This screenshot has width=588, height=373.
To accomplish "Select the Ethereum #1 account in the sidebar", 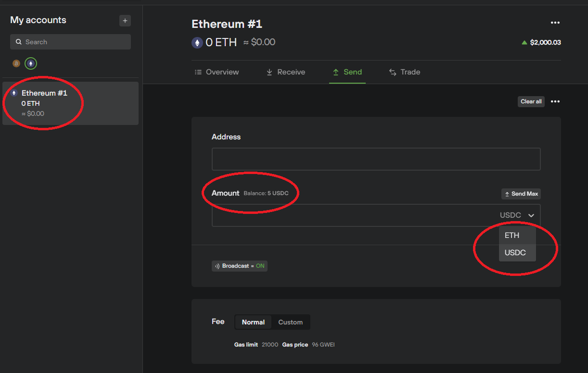I will (x=70, y=103).
